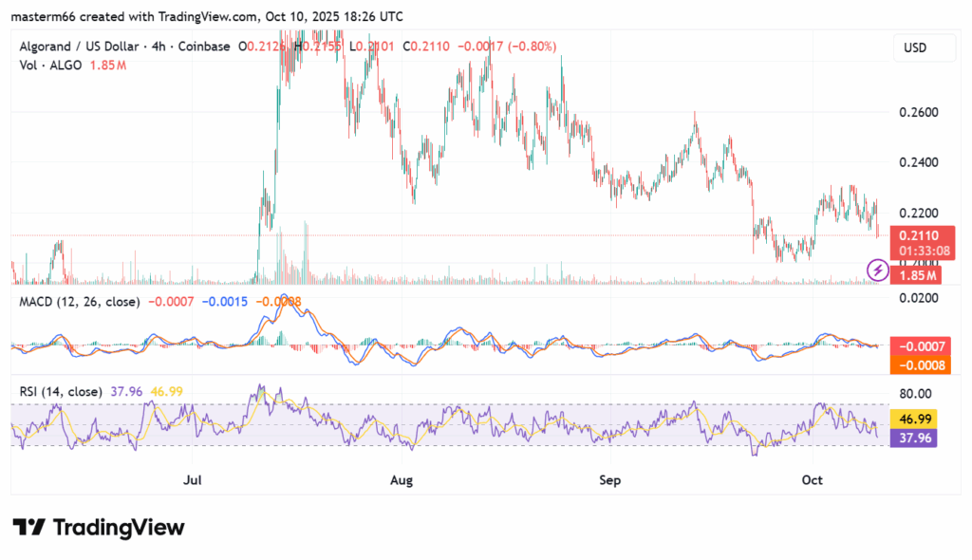Click the TradingView logo at bottom left
972x560 pixels.
[99, 527]
